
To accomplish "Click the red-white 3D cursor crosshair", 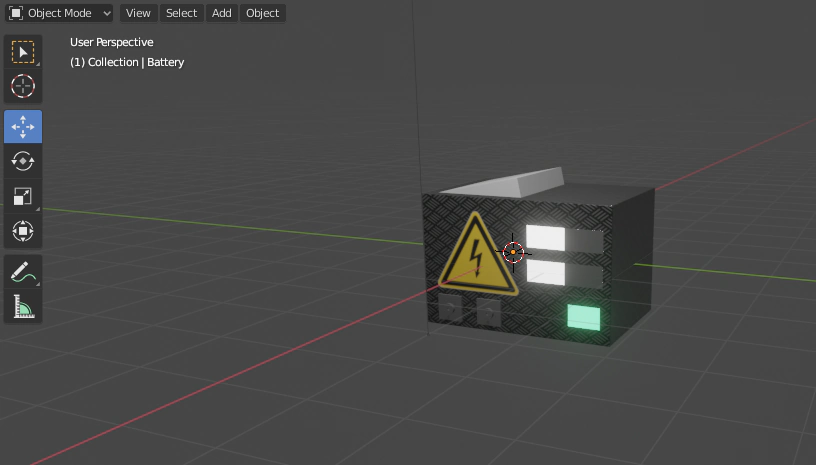I will pos(513,252).
